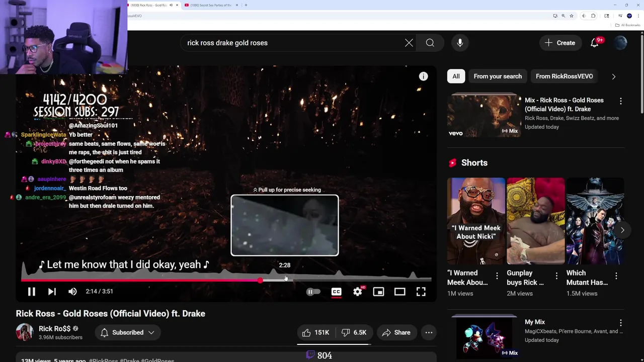Select the All filter chip
644x362 pixels.
456,76
